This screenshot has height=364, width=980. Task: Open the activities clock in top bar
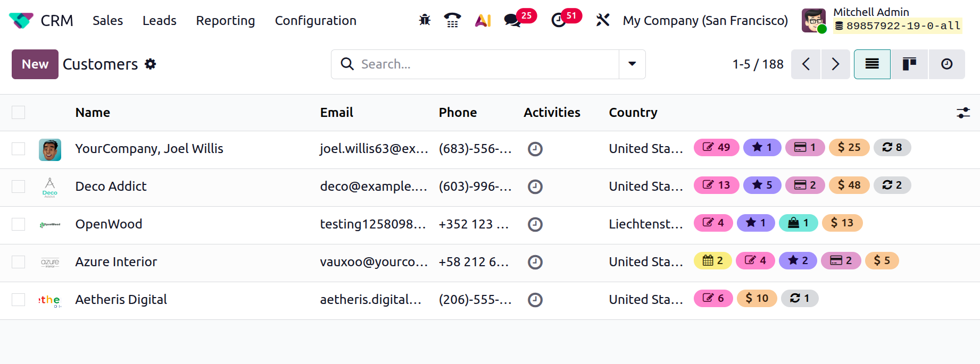[558, 20]
